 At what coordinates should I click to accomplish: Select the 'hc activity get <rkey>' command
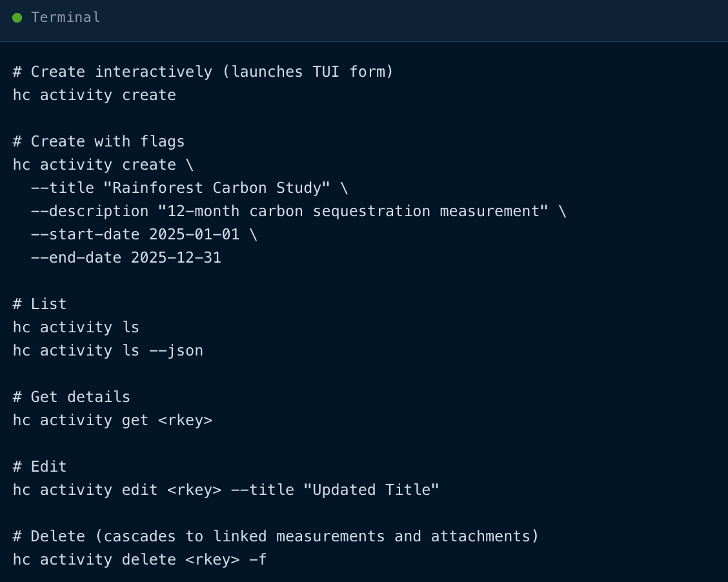112,420
